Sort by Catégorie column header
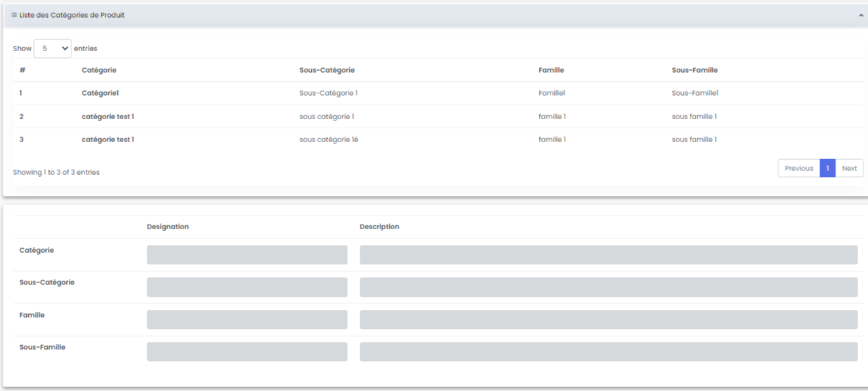This screenshot has width=868, height=391. 99,70
